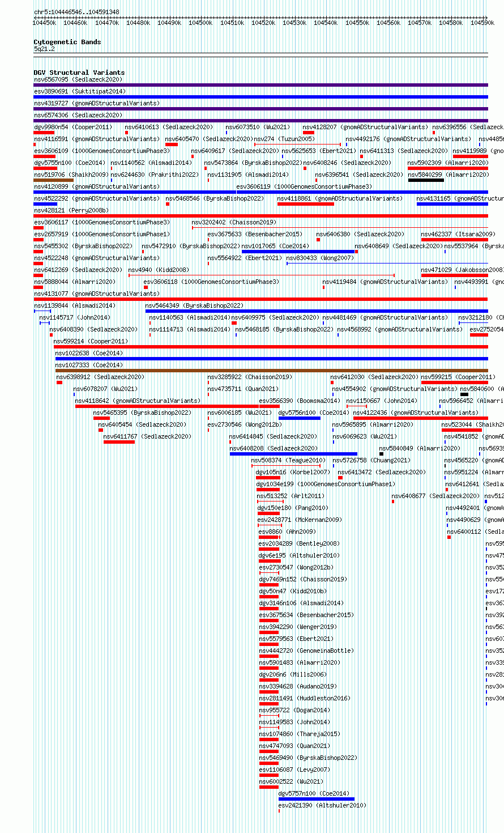Open variant esv3675633 (Besenbacher2015)
Image resolution: width=504 pixels, height=833 pixels.
point(255,235)
